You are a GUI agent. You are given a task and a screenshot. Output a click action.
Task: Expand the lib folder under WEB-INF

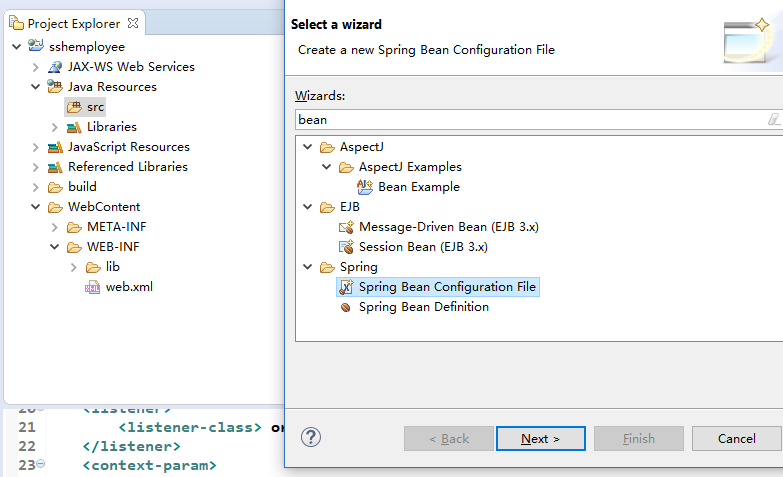74,267
